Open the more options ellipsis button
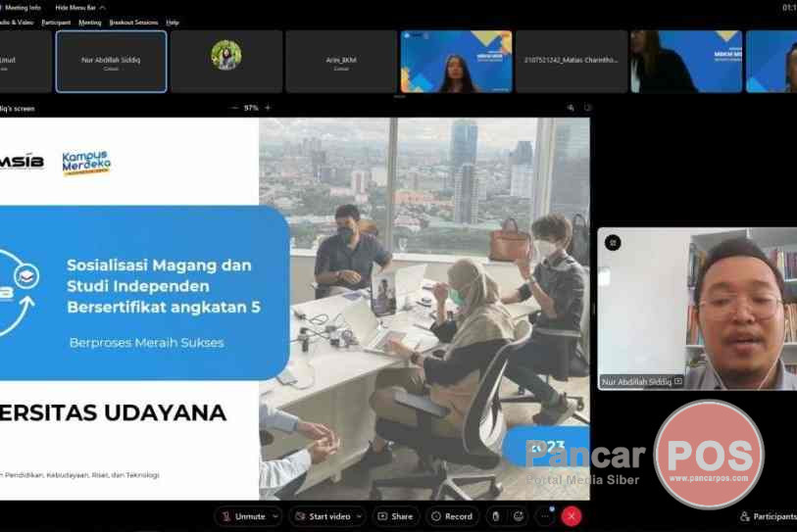Screen dimensions: 797x532 (546, 516)
